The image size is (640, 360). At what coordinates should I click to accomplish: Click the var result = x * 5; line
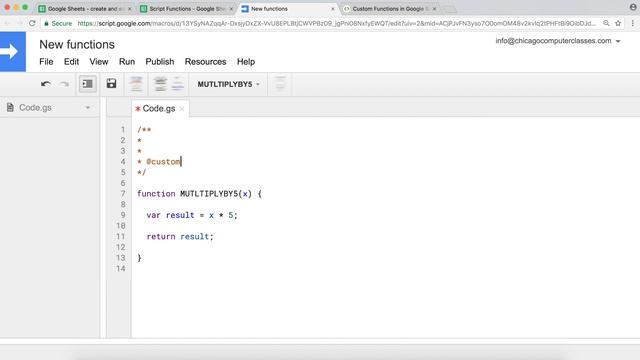click(x=192, y=215)
